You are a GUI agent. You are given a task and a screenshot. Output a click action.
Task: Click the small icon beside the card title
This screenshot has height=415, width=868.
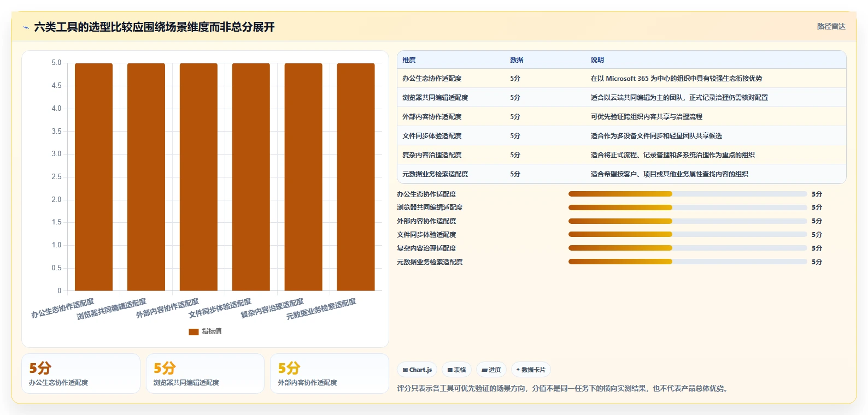[26, 27]
